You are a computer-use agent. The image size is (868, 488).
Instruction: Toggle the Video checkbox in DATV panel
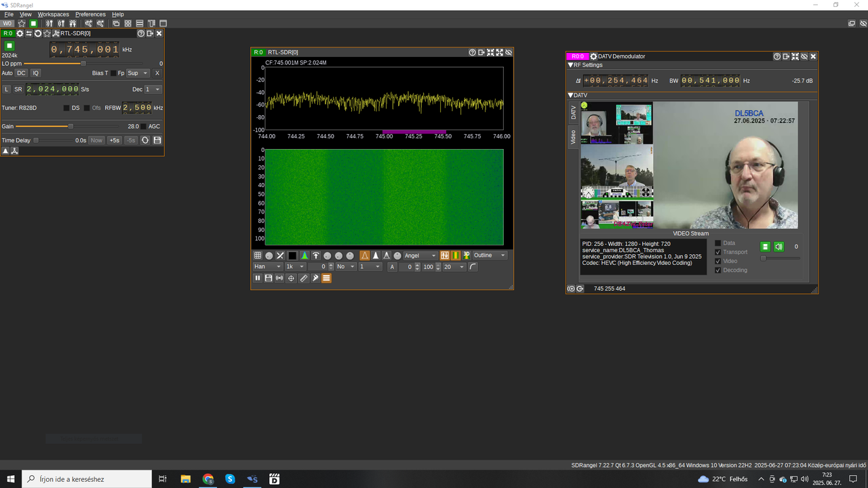point(718,261)
